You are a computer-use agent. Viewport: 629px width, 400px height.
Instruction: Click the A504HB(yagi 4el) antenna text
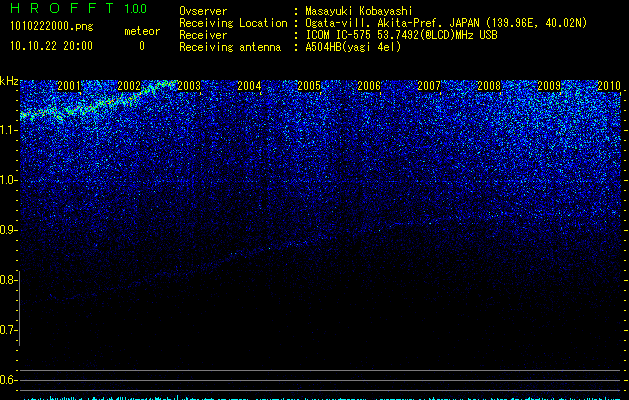pos(353,47)
